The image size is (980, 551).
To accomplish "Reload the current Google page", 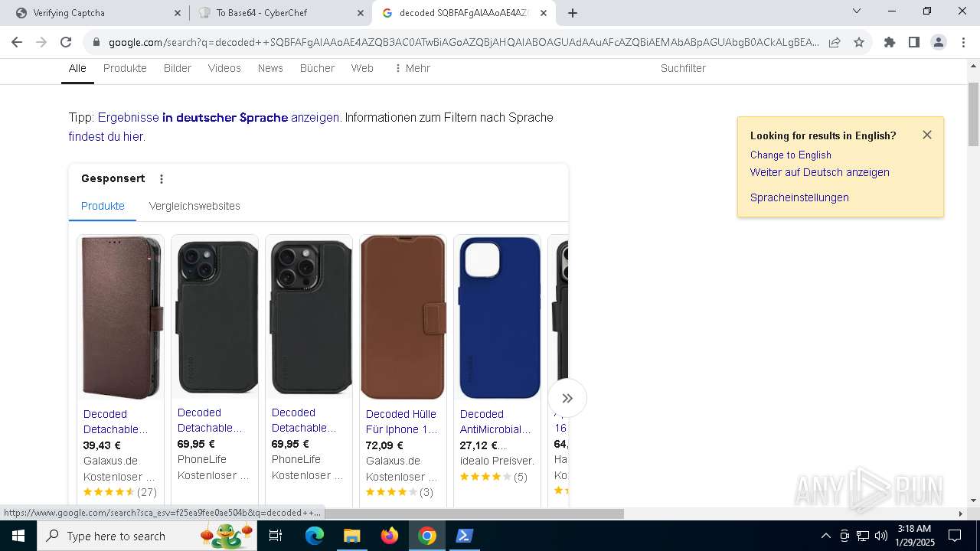I will click(x=66, y=42).
